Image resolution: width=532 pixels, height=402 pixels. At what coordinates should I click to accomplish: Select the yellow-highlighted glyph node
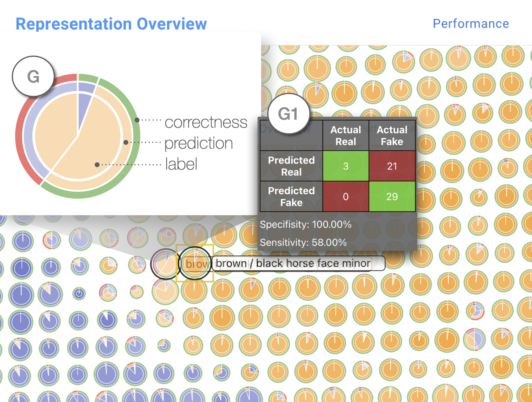tap(195, 263)
